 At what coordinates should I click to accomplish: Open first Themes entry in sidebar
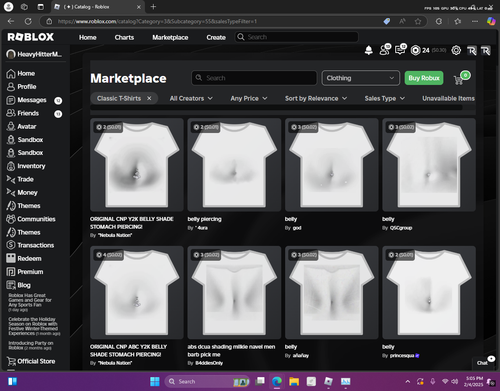(23, 206)
